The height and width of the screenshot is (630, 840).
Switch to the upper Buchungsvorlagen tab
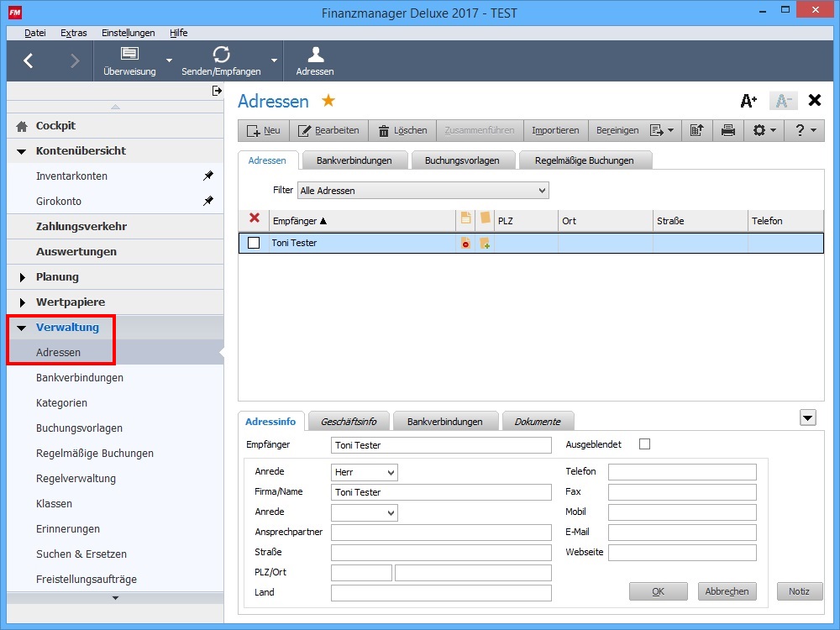coord(462,160)
